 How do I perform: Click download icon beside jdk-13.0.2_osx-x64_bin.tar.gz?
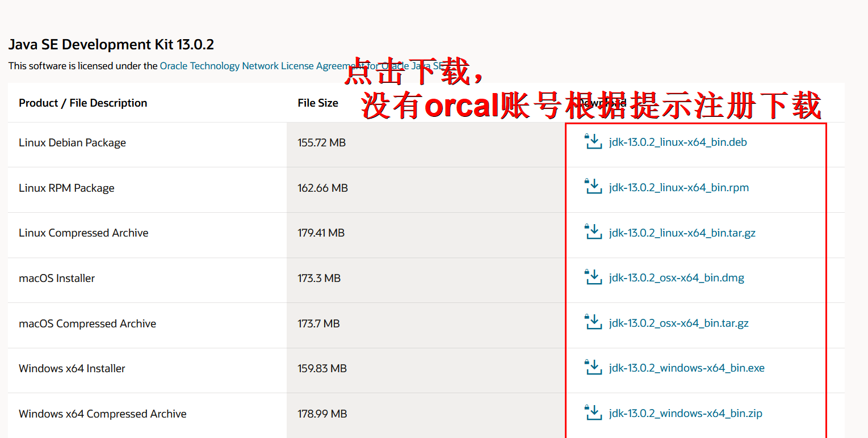pyautogui.click(x=593, y=322)
